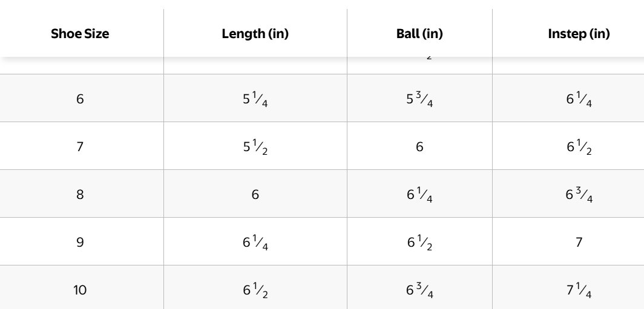This screenshot has width=644, height=309.
Task: Click the Length (in) column header
Action: [x=255, y=34]
